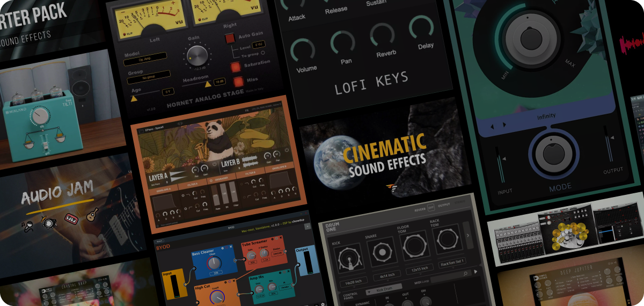Close the Bass Cleaner module in BYOD
The height and width of the screenshot is (306, 644).
click(x=231, y=247)
